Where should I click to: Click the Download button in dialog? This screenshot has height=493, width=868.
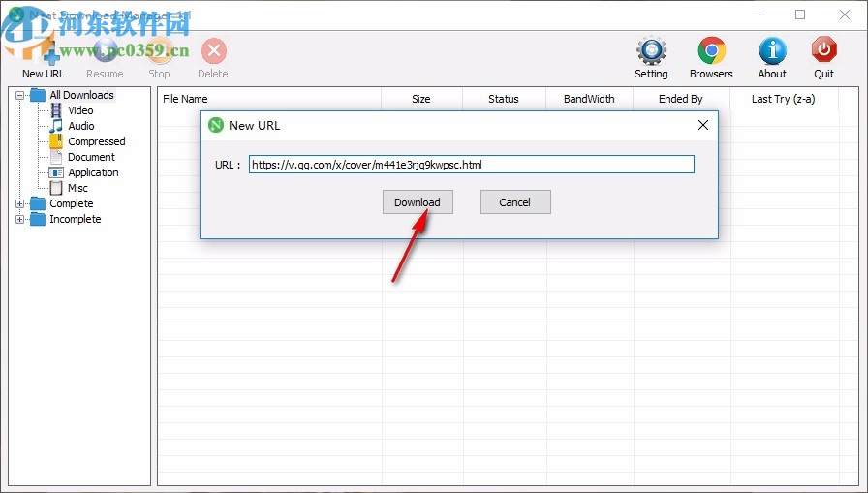418,202
